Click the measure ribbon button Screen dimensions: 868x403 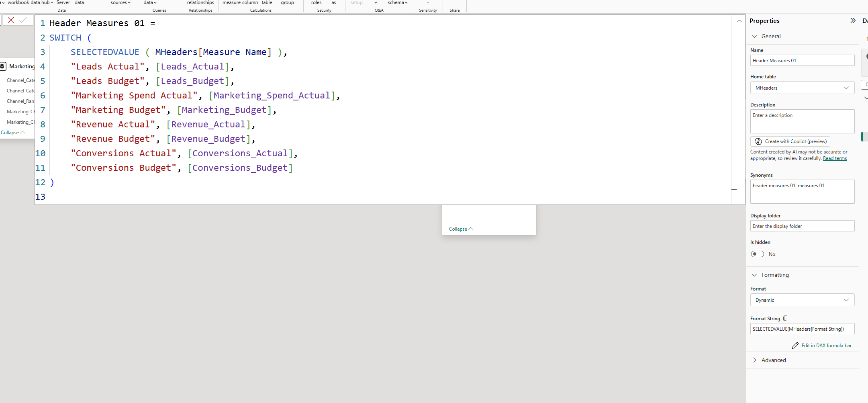231,2
